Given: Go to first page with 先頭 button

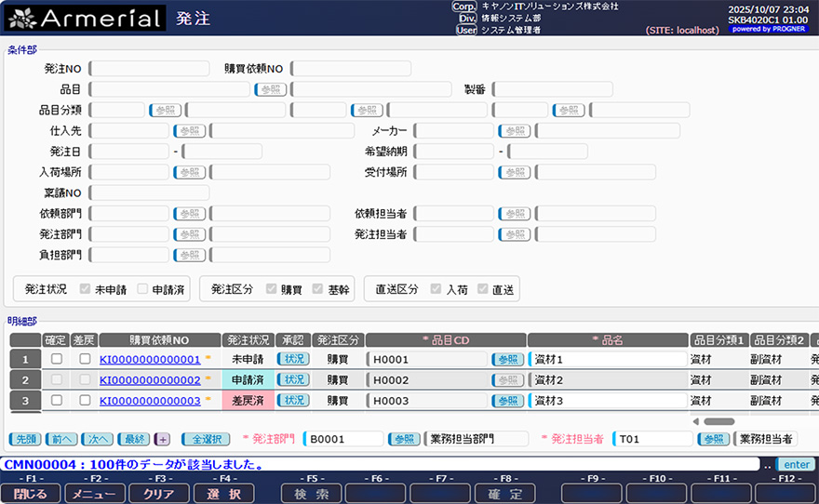Looking at the screenshot, I should 25,439.
